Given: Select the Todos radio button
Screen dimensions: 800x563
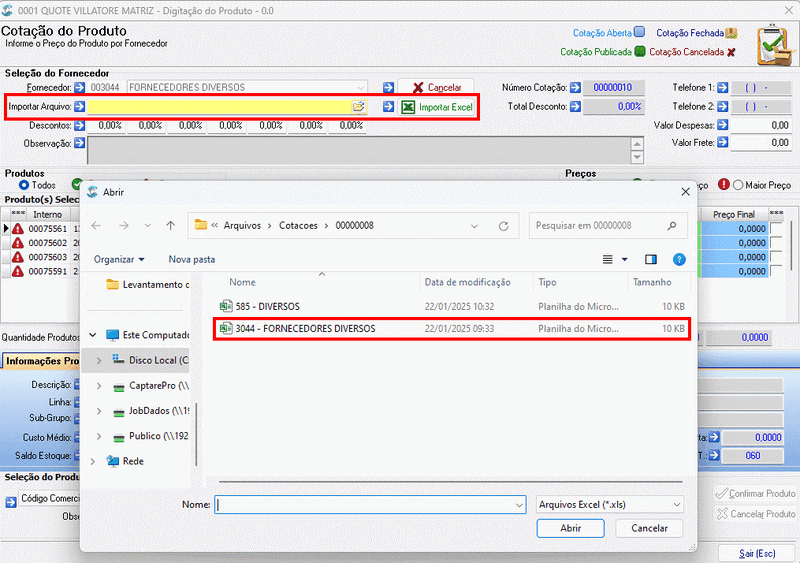Looking at the screenshot, I should (x=23, y=185).
